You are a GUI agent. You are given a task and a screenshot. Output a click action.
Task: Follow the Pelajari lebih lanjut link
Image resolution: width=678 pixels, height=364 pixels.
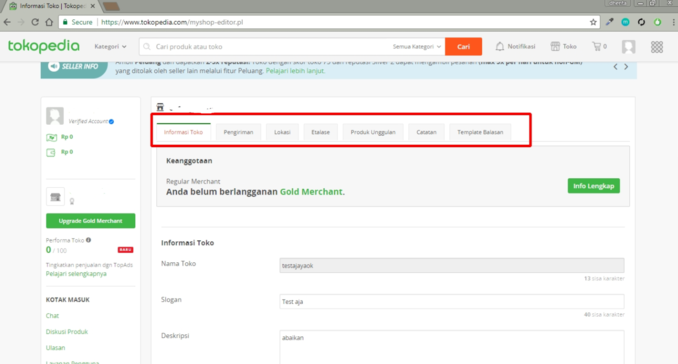(x=295, y=71)
